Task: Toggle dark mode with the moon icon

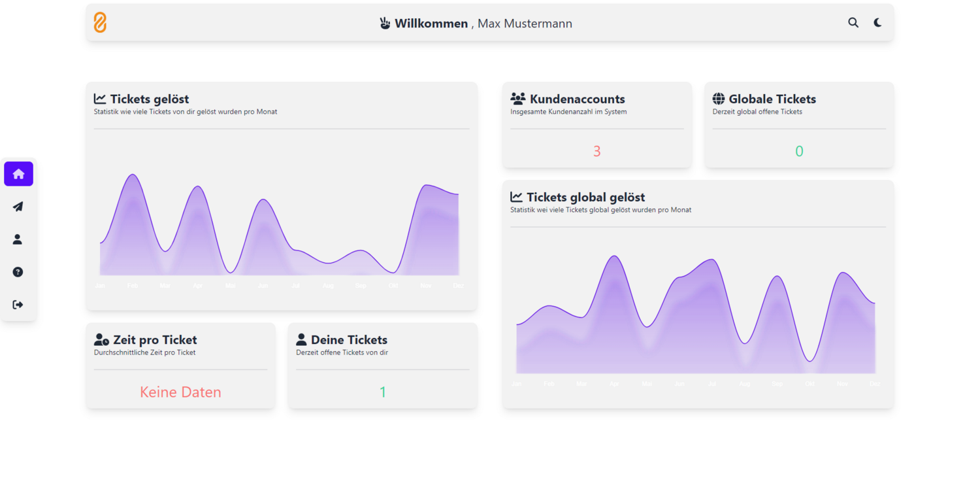Action: point(877,23)
